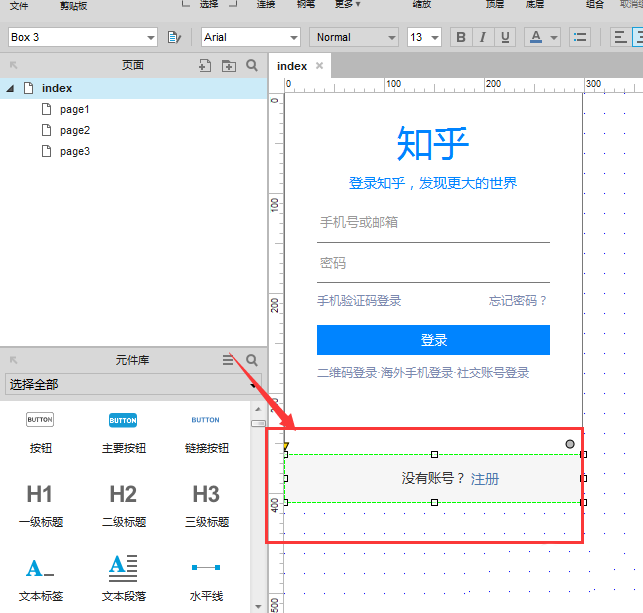Select the 文本标签 text label widget

40,578
